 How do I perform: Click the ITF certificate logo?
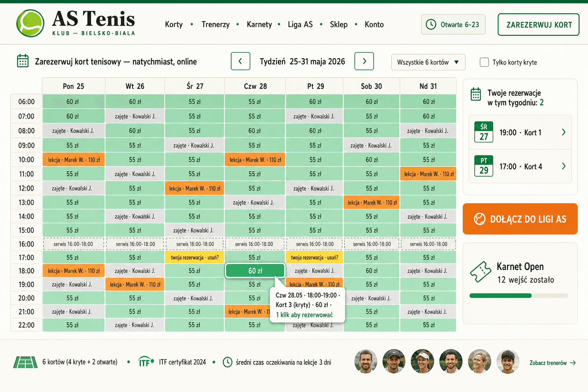[146, 361]
